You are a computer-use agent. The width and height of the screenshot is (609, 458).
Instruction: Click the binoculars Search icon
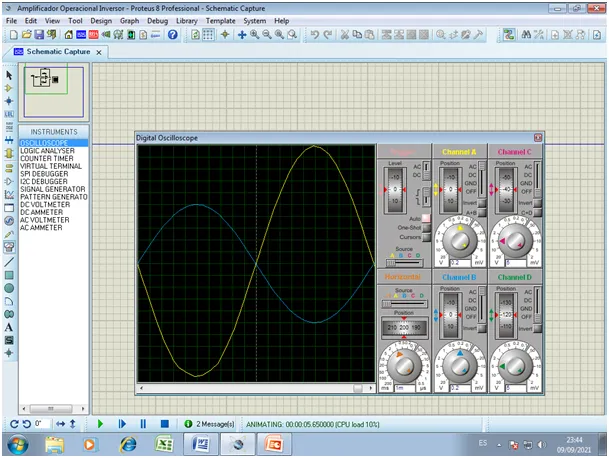[526, 35]
